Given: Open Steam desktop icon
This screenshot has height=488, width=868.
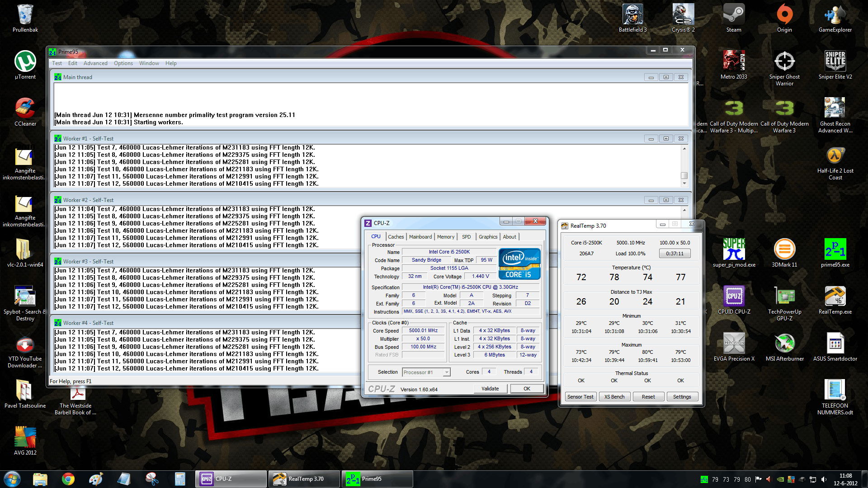Looking at the screenshot, I should pyautogui.click(x=734, y=18).
